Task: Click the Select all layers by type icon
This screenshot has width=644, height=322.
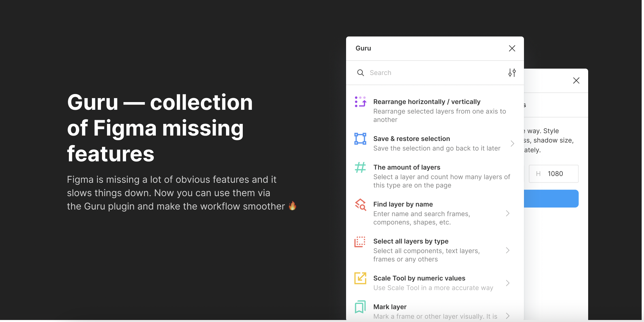Action: pos(360,242)
